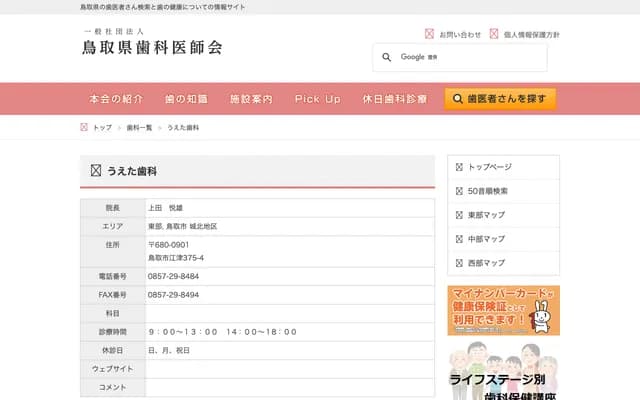The image size is (640, 400).
Task: Click the icon beside 個人情報保護方針
Action: pyautogui.click(x=494, y=34)
